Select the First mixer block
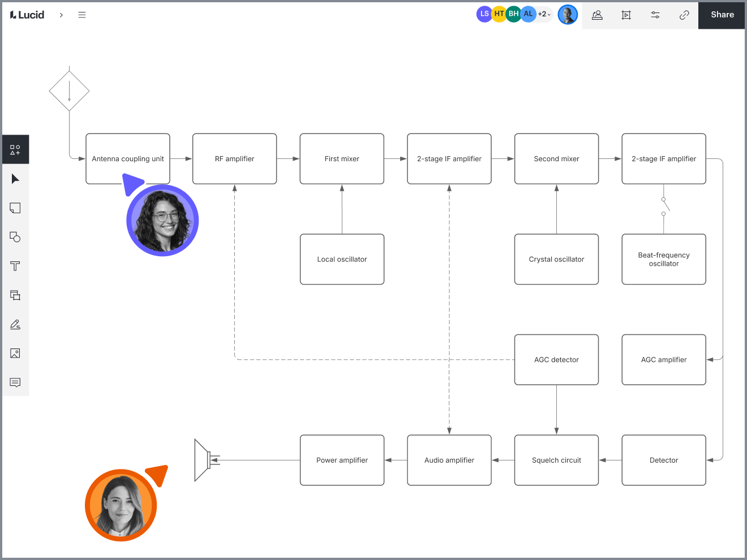This screenshot has height=560, width=747. point(342,159)
